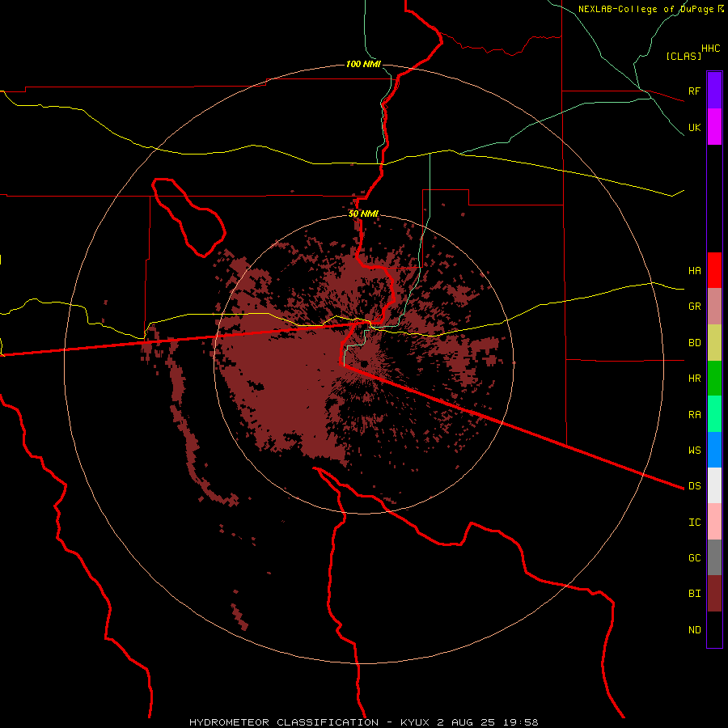728x728 pixels.
Task: Click the HA legend label
Action: click(x=695, y=270)
